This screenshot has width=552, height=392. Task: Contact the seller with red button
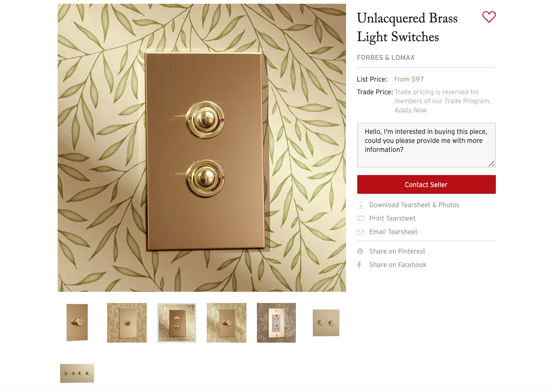coord(426,184)
